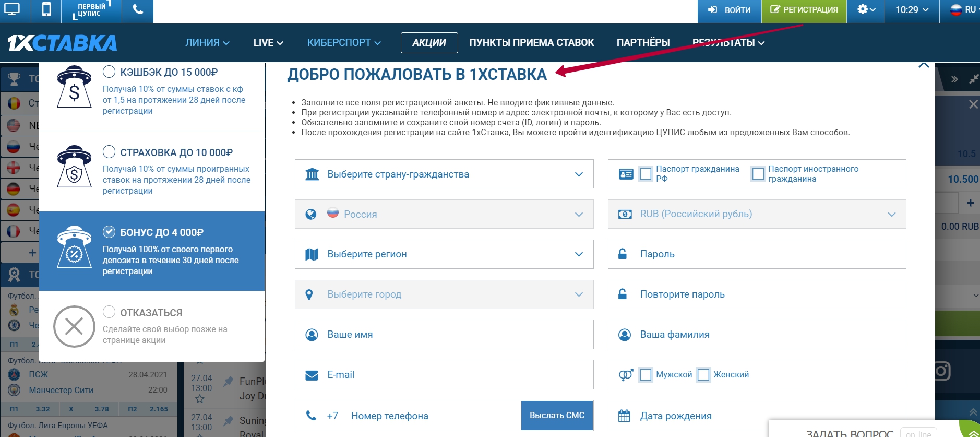Open the Первый ЦУПИС logo link

pyautogui.click(x=91, y=10)
